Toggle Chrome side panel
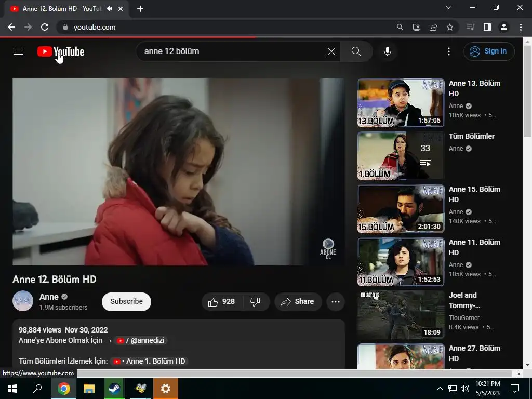 (487, 27)
